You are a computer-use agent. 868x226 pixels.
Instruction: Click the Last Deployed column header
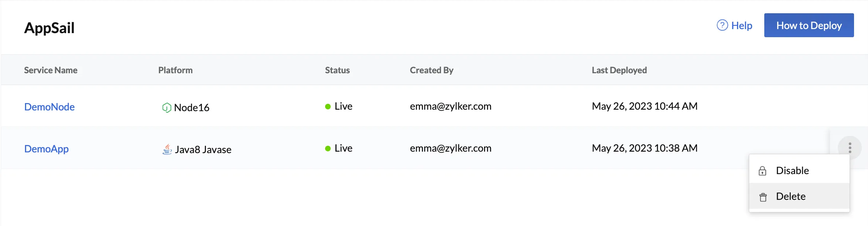click(x=619, y=70)
